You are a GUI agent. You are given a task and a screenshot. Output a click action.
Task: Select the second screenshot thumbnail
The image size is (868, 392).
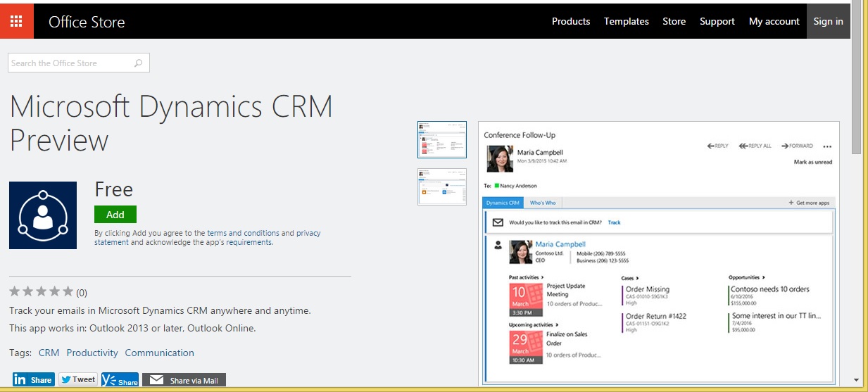[442, 186]
